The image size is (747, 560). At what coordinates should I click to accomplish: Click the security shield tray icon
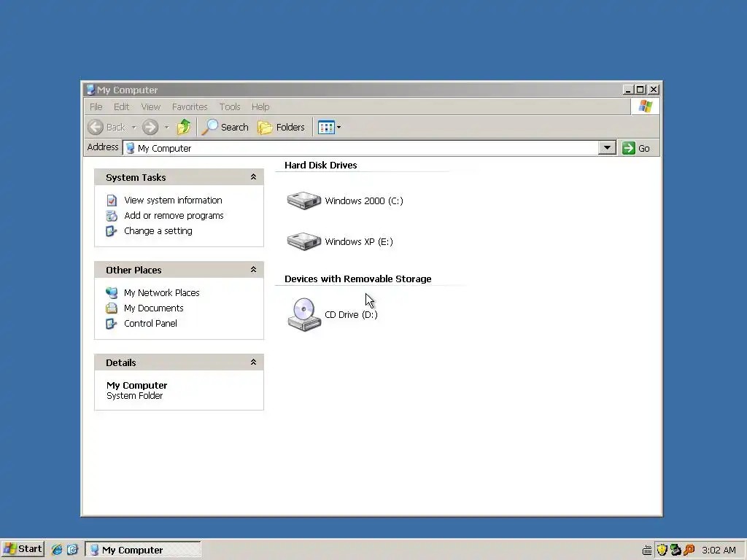[662, 550]
